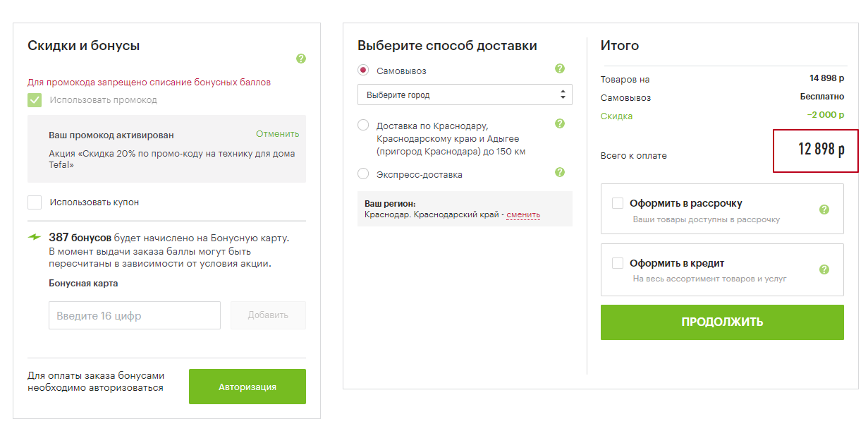
Task: Focus the bonus card 16-digit input field
Action: (135, 315)
